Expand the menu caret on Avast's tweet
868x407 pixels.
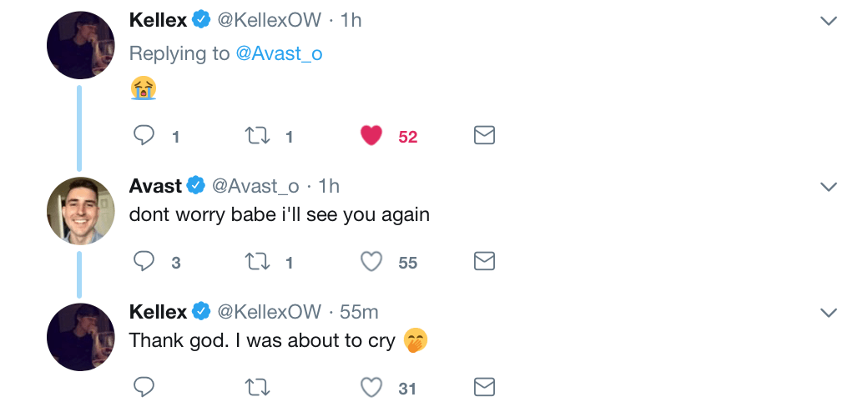tap(828, 187)
